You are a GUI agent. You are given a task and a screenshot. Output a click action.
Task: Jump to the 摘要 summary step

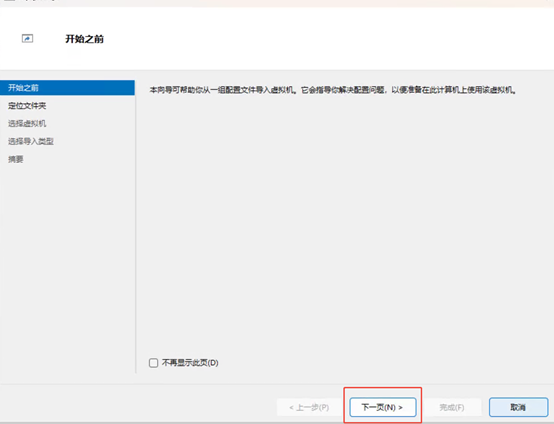coord(16,159)
